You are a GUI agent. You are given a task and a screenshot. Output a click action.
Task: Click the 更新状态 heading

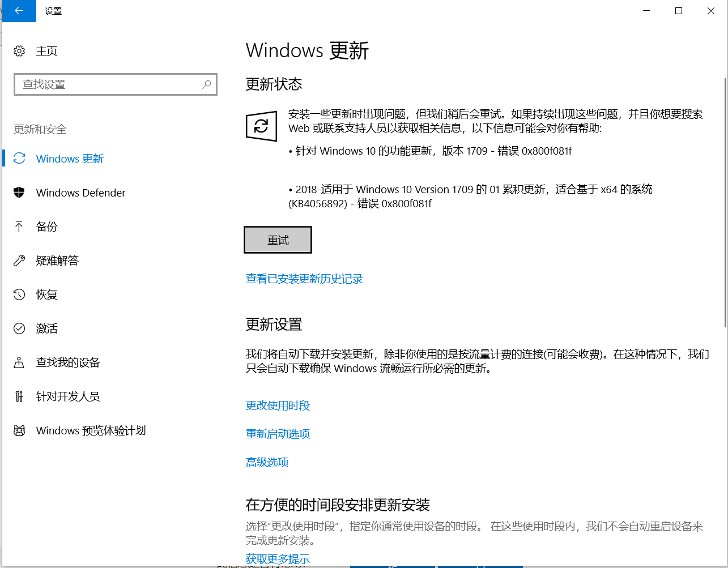click(274, 84)
